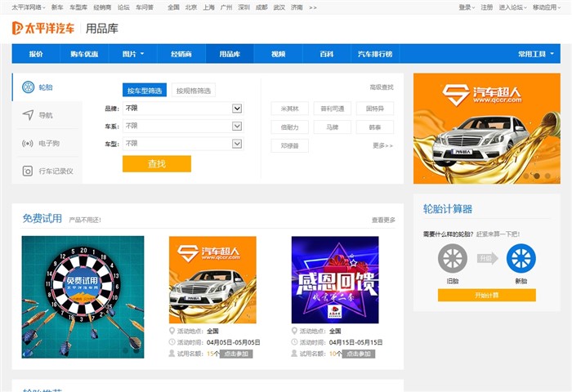Select the 普利司通 brand button
Image resolution: width=572 pixels, height=392 pixels.
pos(333,109)
